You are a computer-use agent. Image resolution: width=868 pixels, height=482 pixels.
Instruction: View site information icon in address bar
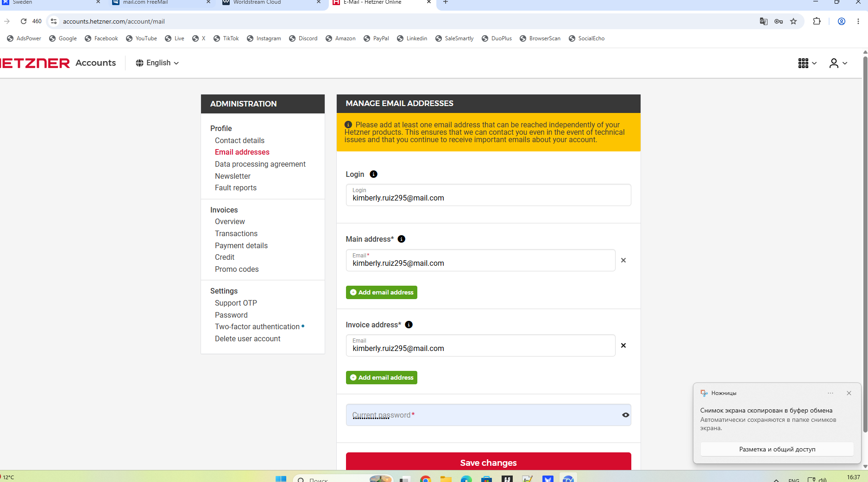coord(54,21)
